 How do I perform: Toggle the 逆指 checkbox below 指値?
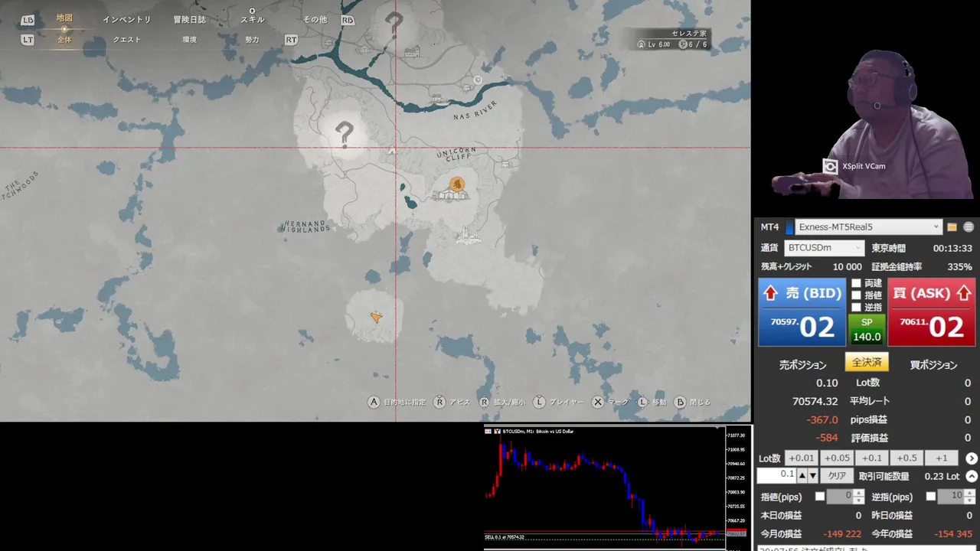pos(856,308)
